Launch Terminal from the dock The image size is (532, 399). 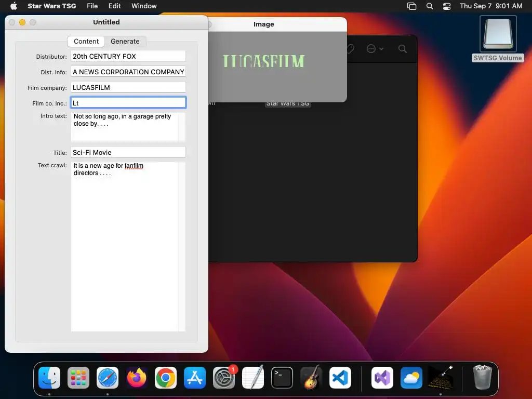pyautogui.click(x=282, y=377)
